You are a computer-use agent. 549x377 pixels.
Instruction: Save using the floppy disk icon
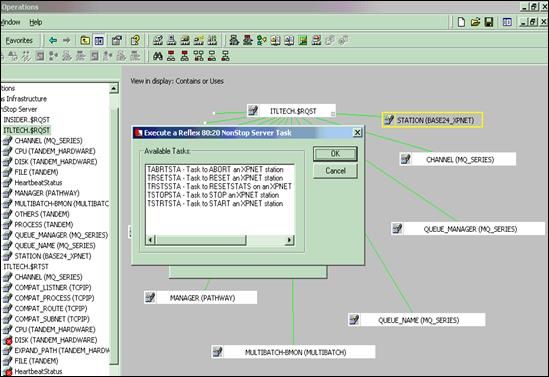click(489, 22)
